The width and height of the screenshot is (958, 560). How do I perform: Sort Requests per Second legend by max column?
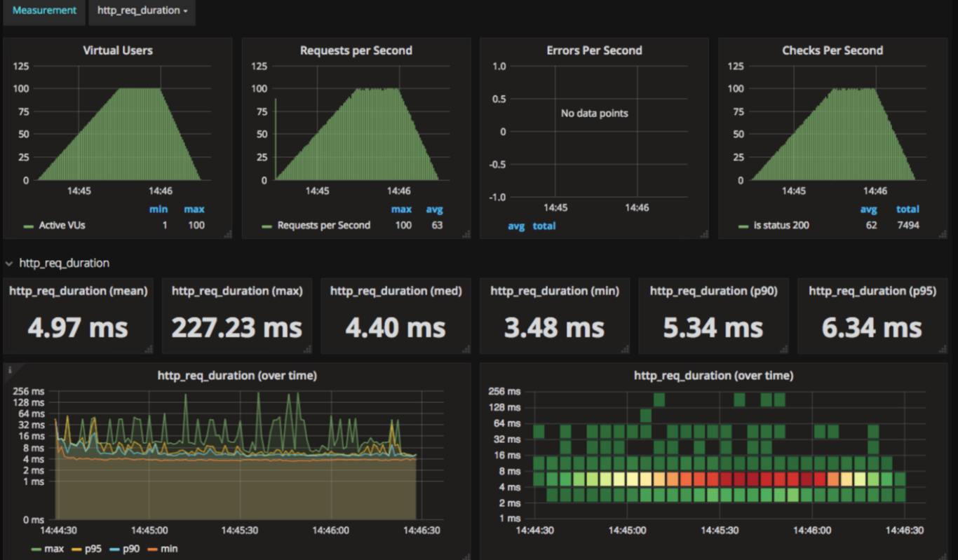[402, 209]
